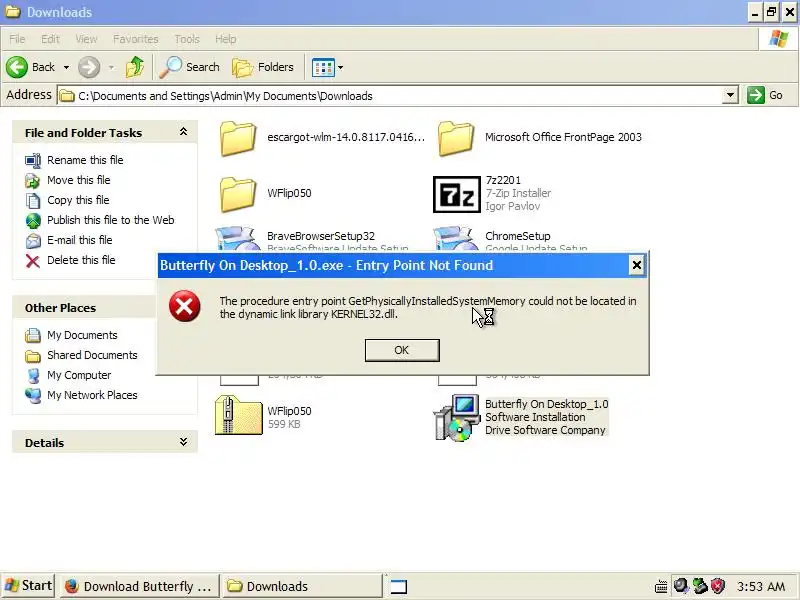Open the File menu
This screenshot has width=800, height=600.
[x=17, y=39]
